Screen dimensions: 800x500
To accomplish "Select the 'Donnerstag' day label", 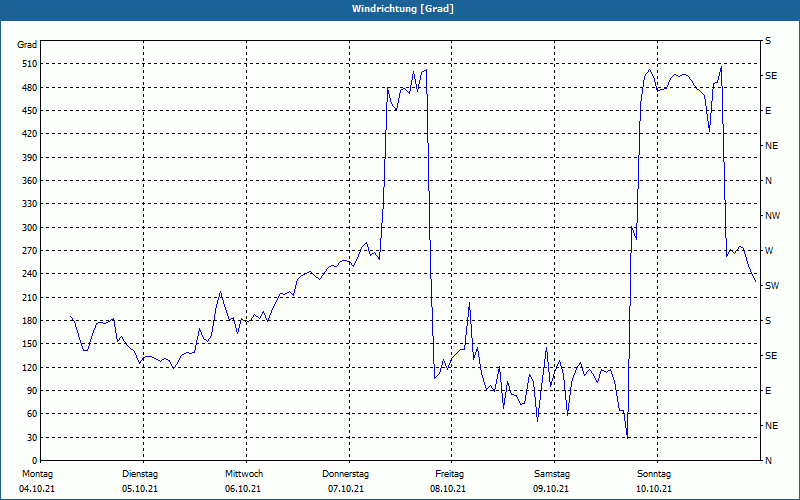I will [345, 474].
